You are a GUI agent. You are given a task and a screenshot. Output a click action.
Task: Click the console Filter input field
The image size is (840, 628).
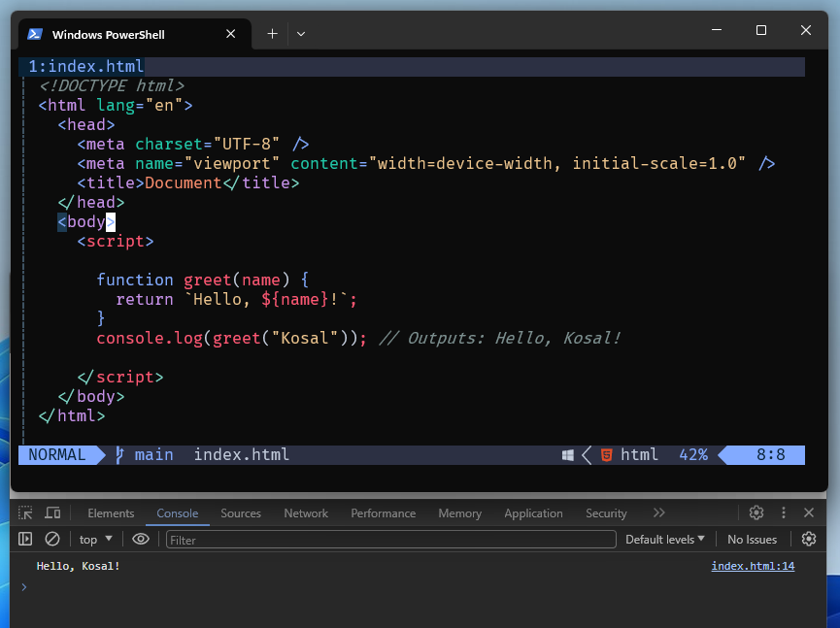[x=391, y=540]
